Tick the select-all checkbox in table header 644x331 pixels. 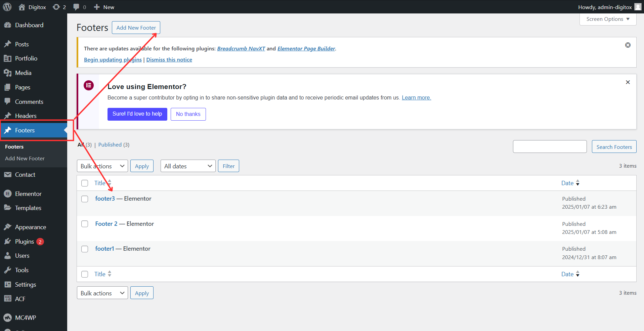tap(85, 183)
